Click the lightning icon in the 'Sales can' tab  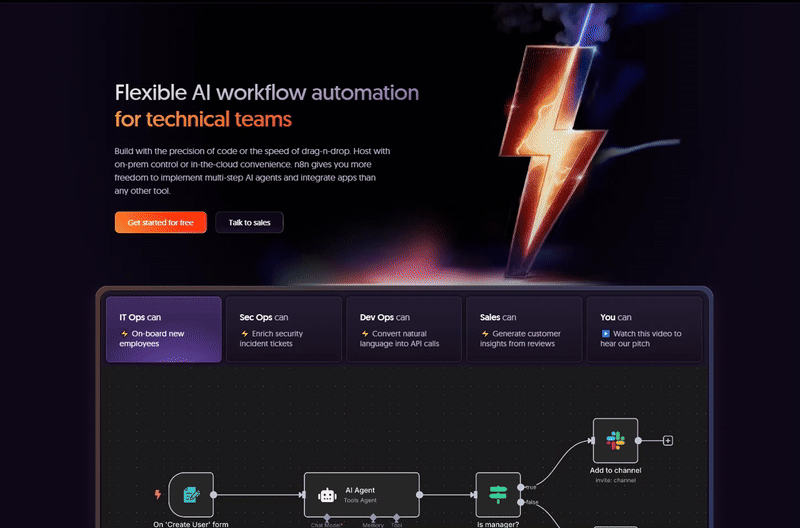[485, 334]
